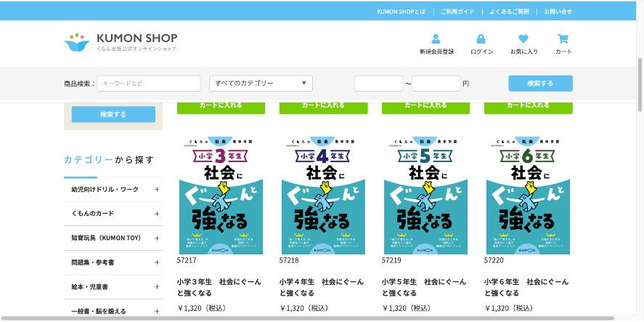Open 小学５年生 社会にぐーんと強くなる title link
The height and width of the screenshot is (322, 644).
424,287
